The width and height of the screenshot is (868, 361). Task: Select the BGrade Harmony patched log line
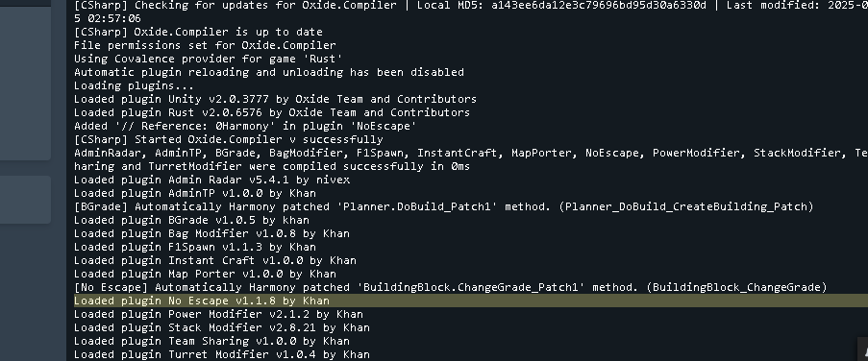pos(444,206)
